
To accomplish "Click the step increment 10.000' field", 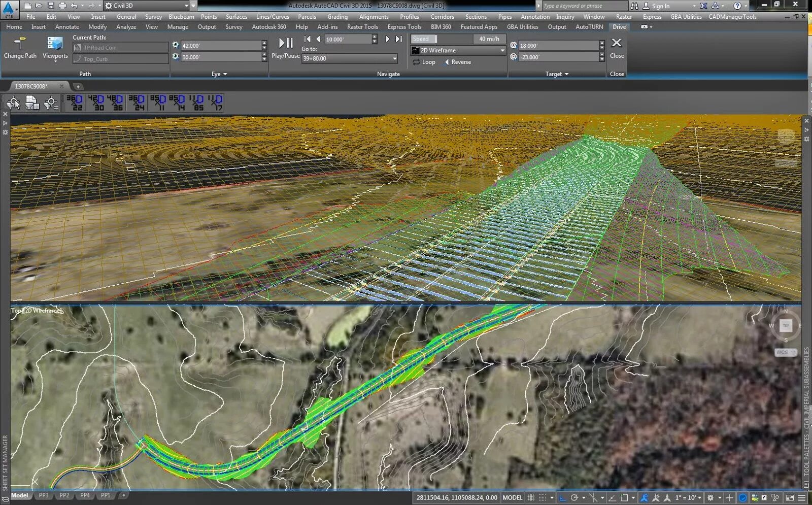I will [x=348, y=39].
